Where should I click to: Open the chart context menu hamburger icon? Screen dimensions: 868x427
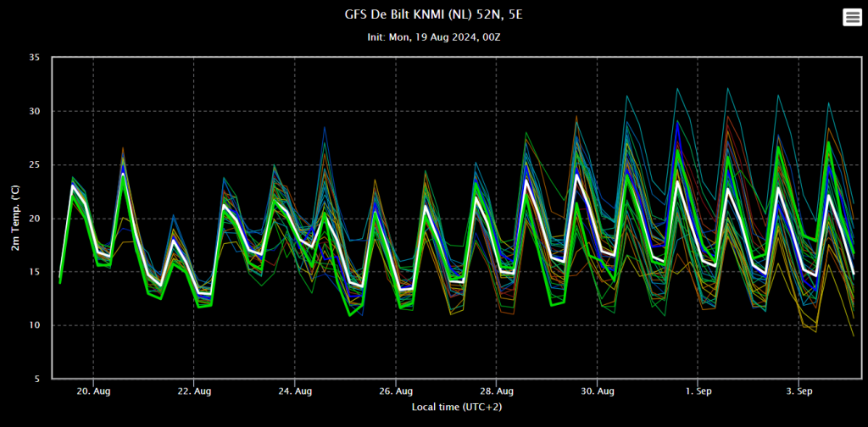click(x=852, y=18)
